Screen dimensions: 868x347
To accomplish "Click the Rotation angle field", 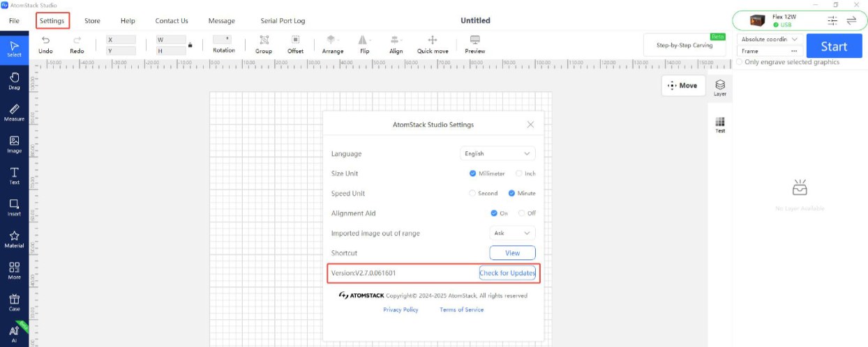I will pyautogui.click(x=223, y=40).
